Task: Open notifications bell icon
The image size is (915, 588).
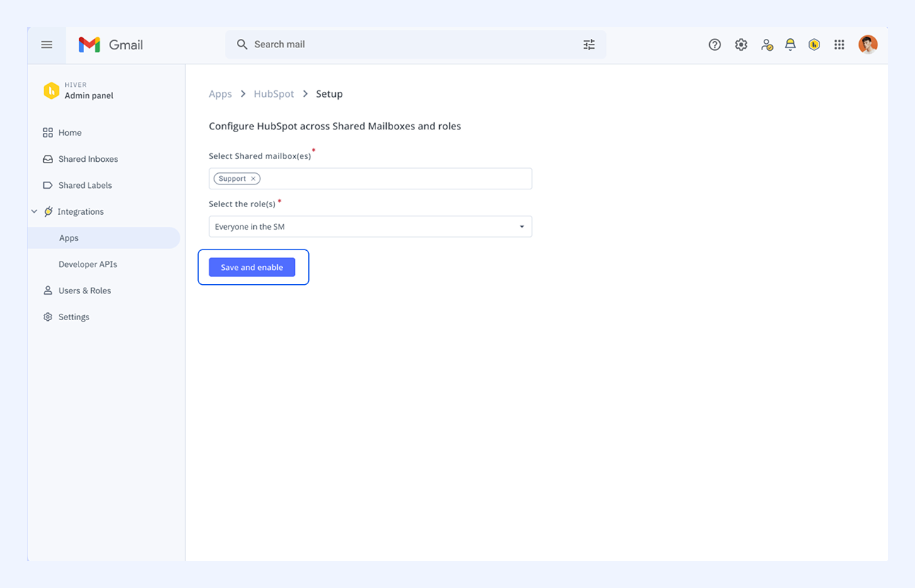Action: [x=791, y=45]
